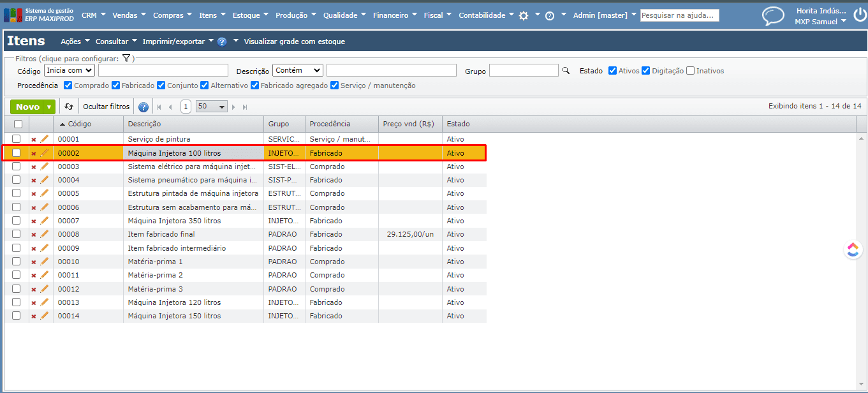Enable the Inativos checkbox
The width and height of the screenshot is (868, 393).
coord(690,71)
